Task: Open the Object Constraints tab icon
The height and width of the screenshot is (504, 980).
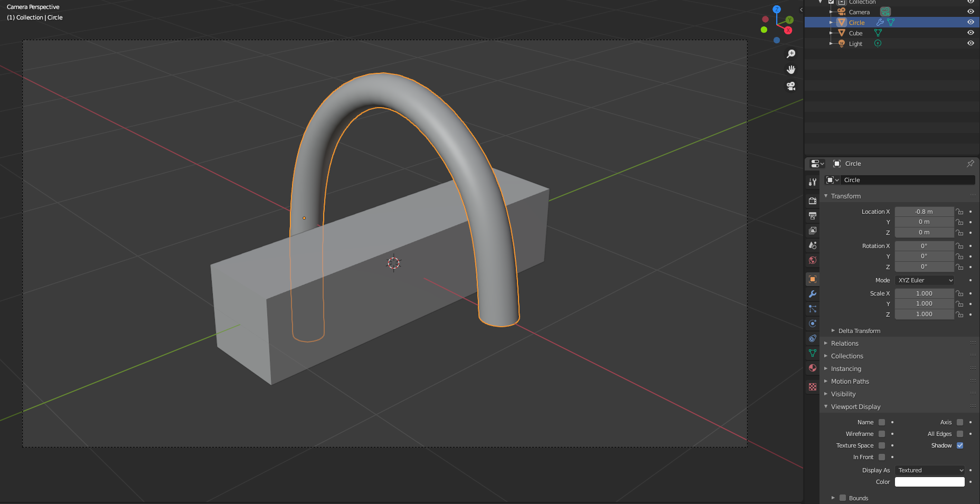Action: tap(813, 338)
